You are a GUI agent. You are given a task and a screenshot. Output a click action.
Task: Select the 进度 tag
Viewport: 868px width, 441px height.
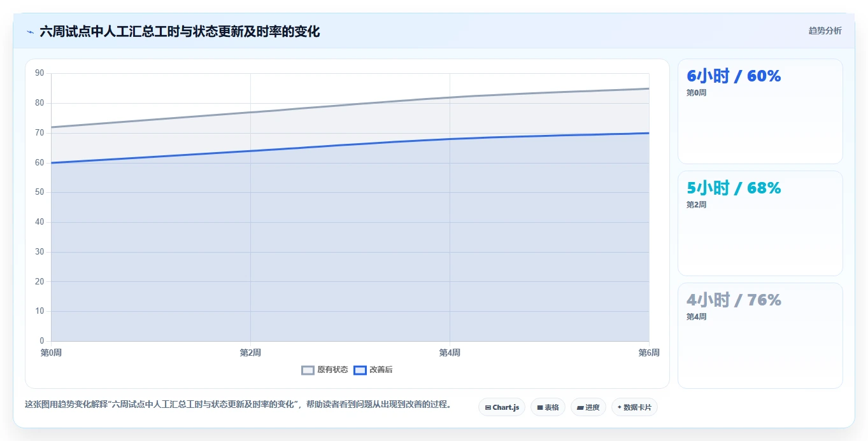[x=588, y=407]
